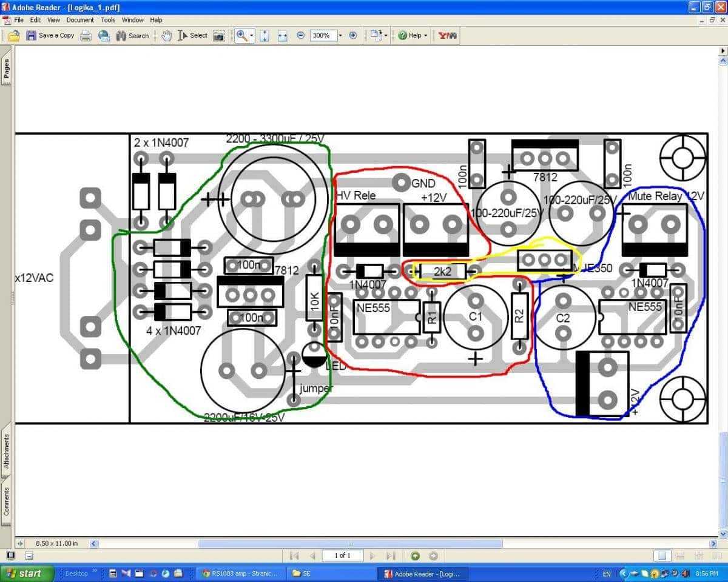Open the Document menu
728x582 pixels.
(x=80, y=20)
